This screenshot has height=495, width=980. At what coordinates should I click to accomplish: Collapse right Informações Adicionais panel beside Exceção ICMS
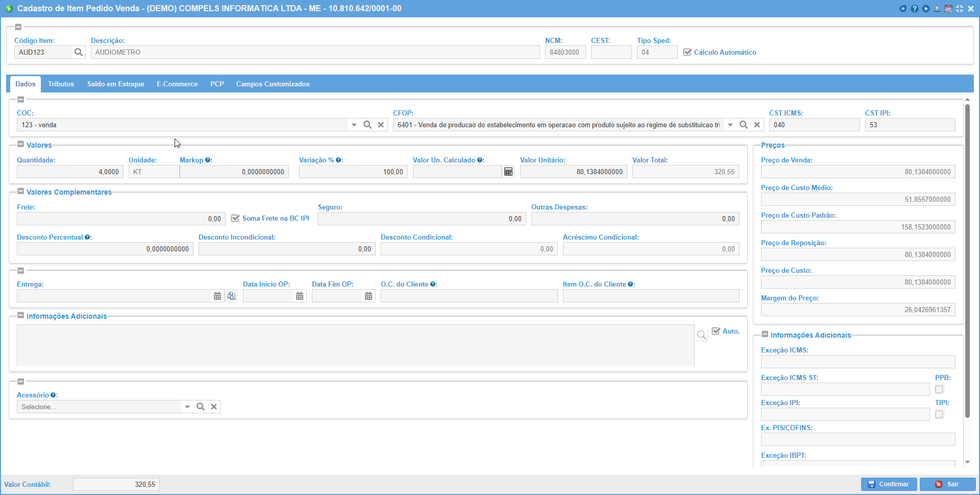click(765, 335)
